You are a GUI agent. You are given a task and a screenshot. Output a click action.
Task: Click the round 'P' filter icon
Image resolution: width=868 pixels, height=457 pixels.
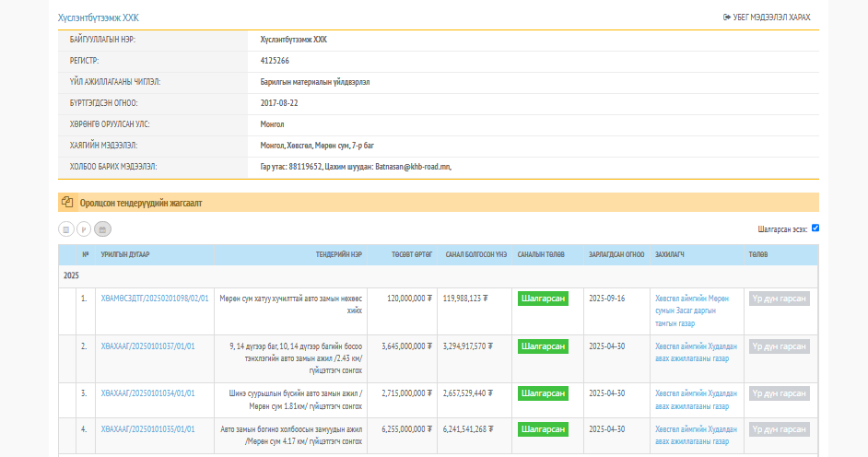coord(84,229)
